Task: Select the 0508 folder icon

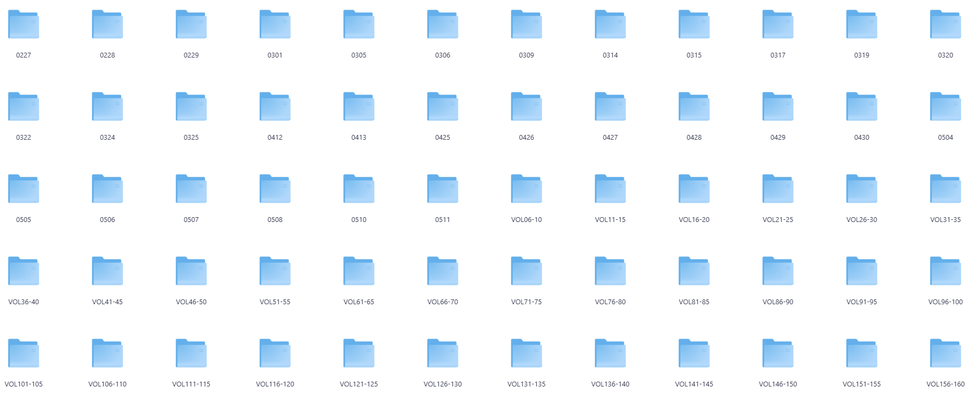Action: click(x=275, y=189)
